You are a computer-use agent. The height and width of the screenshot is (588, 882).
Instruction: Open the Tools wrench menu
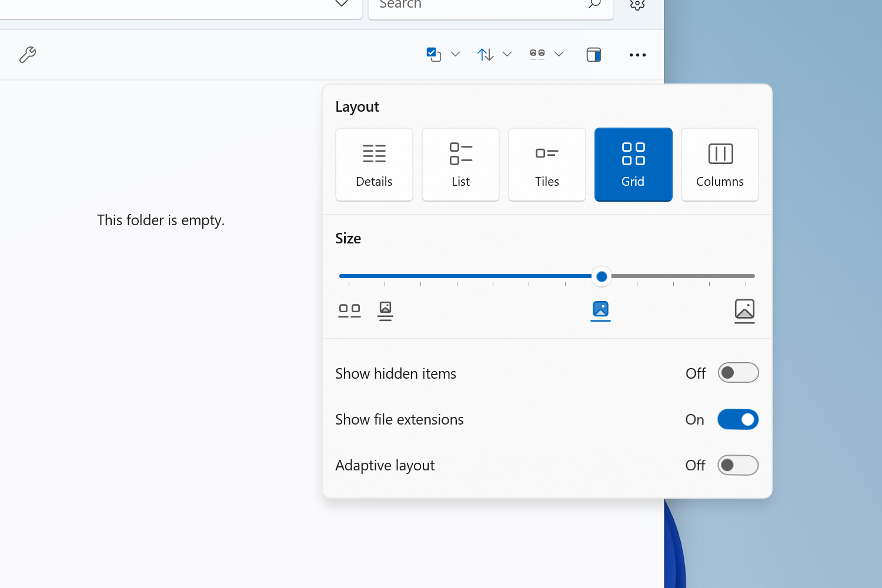point(28,54)
